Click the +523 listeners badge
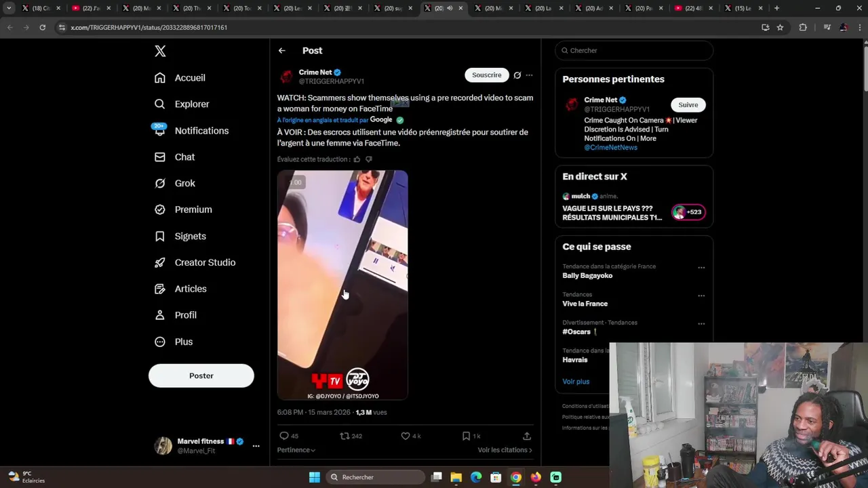This screenshot has width=868, height=488. click(688, 212)
